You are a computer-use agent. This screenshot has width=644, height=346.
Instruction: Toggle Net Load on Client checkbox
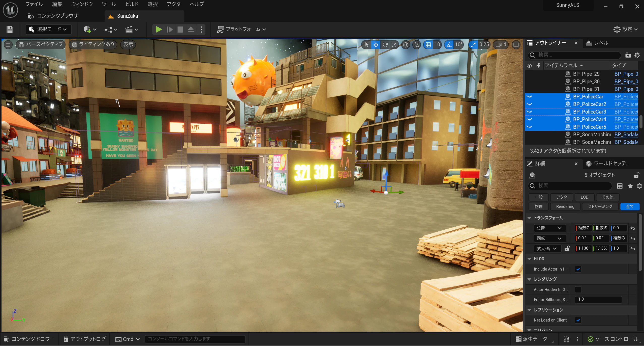click(578, 320)
